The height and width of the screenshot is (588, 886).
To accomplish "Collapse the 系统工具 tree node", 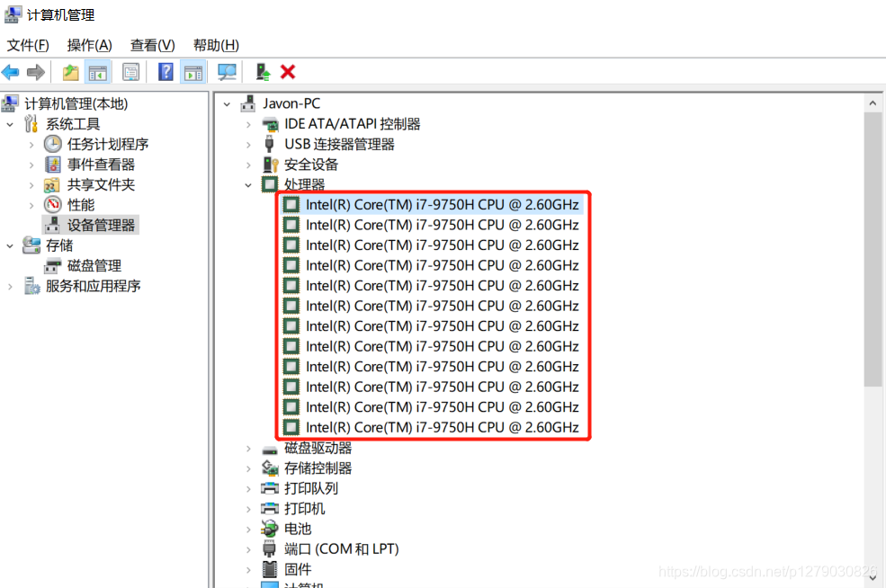I will click(10, 124).
